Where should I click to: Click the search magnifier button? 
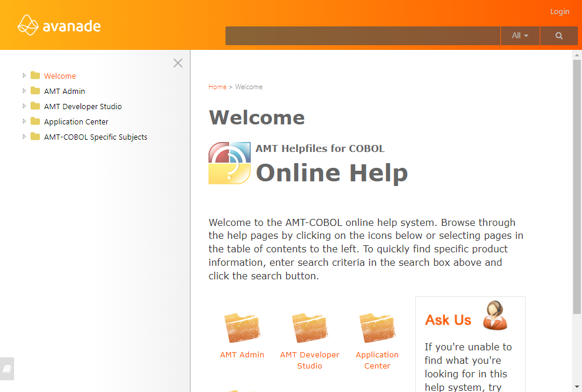pyautogui.click(x=559, y=36)
